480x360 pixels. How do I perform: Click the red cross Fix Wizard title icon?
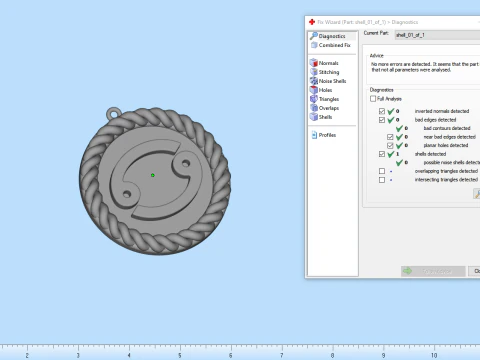pos(312,22)
